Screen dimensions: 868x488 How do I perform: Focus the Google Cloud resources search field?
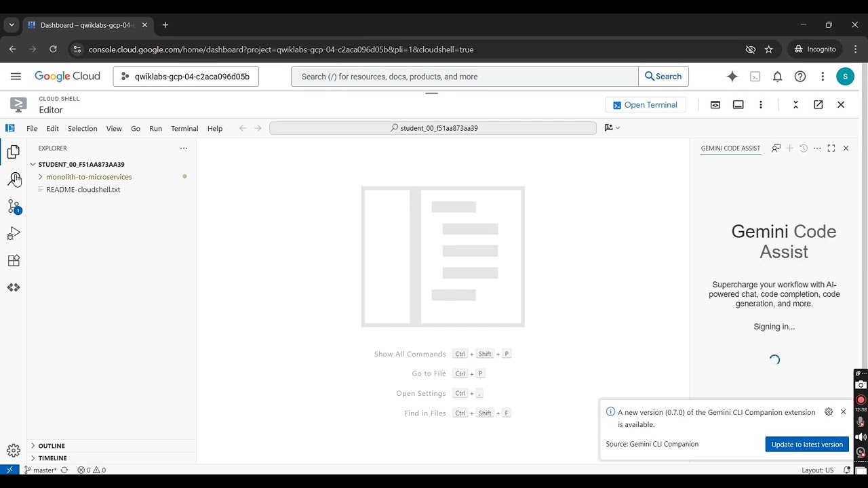465,77
